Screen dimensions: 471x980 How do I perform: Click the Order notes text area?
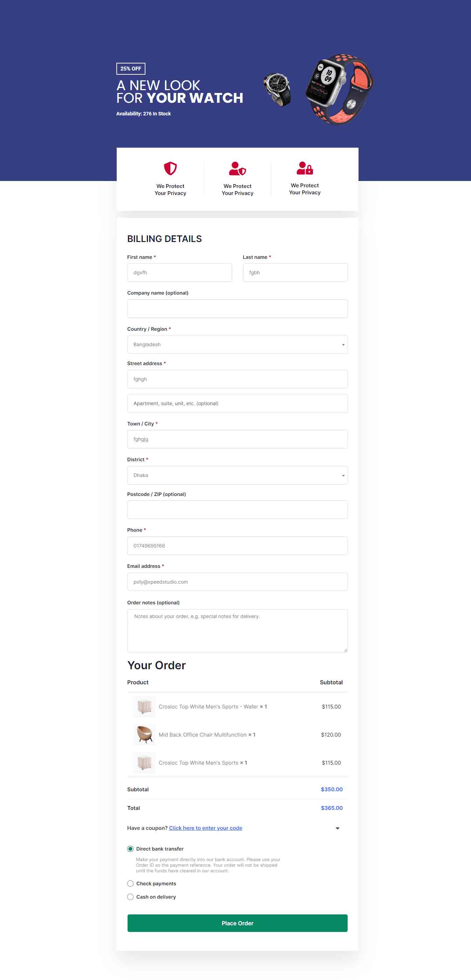pos(237,630)
